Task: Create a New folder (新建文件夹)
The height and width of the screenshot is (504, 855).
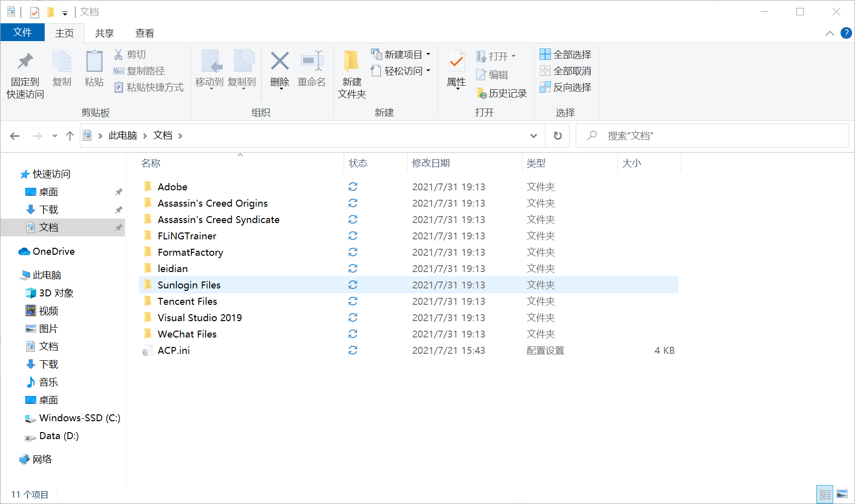Action: tap(352, 74)
